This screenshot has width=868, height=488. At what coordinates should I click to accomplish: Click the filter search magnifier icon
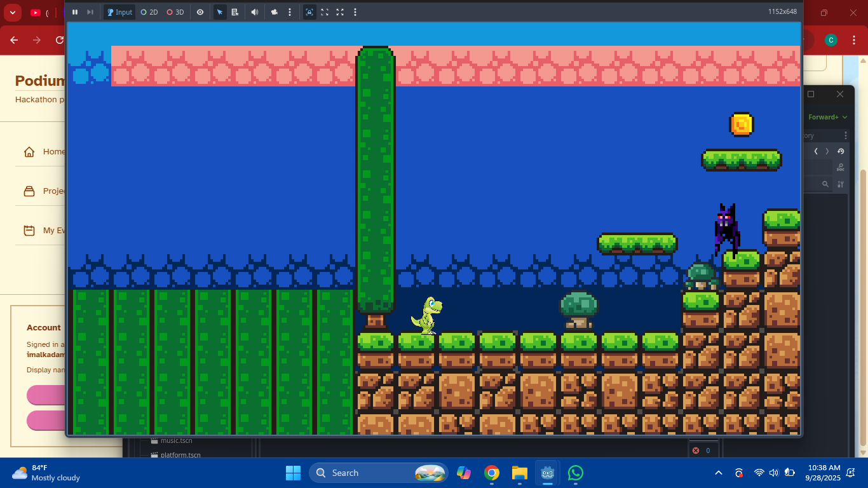(x=825, y=184)
